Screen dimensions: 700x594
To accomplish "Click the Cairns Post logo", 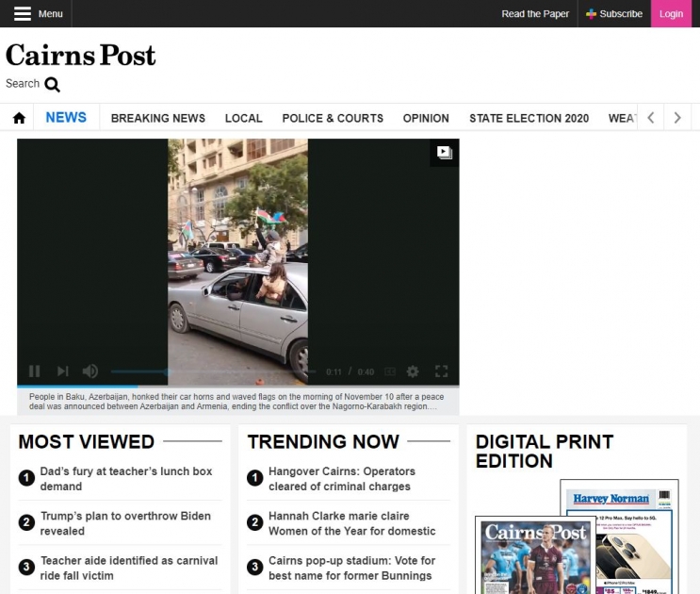I will (80, 56).
